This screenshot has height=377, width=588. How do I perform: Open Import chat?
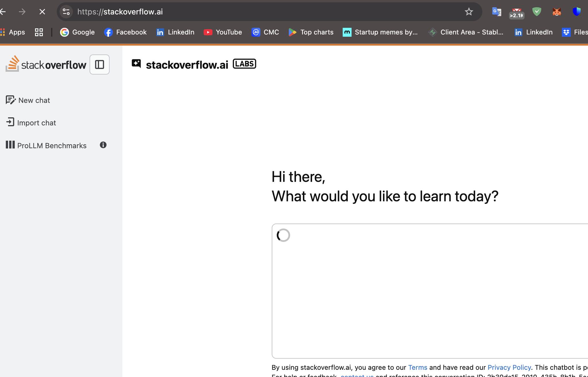point(31,123)
